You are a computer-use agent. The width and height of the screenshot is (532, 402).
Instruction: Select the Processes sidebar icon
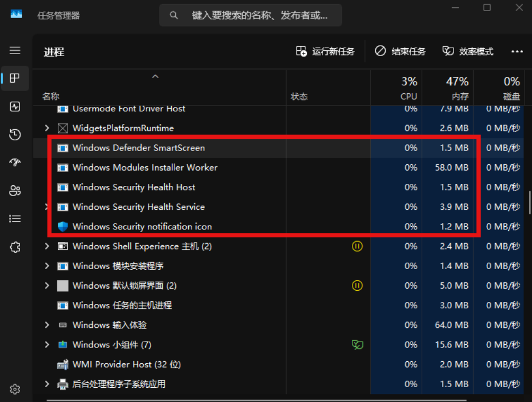15,78
